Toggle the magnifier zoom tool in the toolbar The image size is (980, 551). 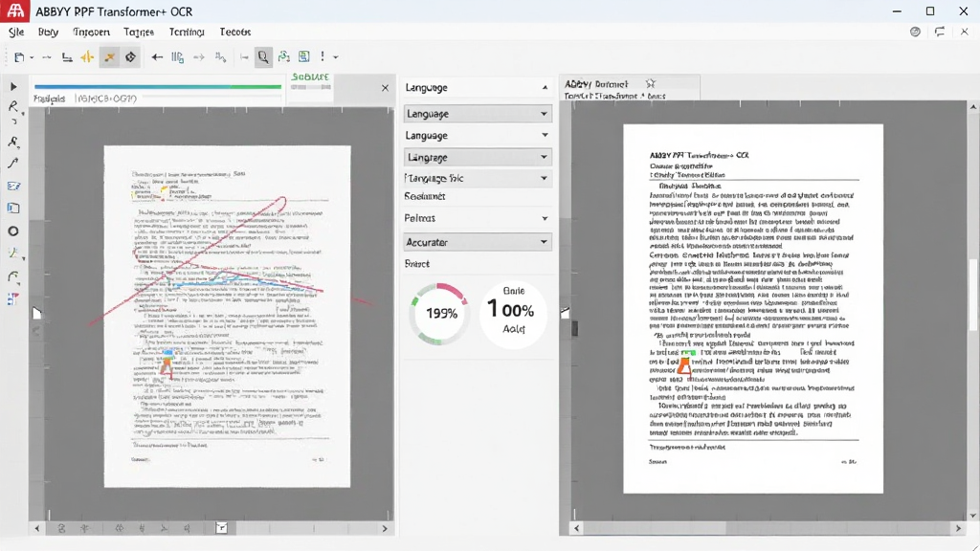[263, 57]
